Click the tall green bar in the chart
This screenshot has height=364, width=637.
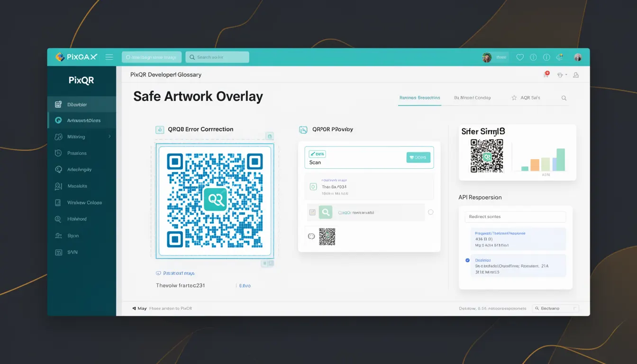tap(560, 160)
